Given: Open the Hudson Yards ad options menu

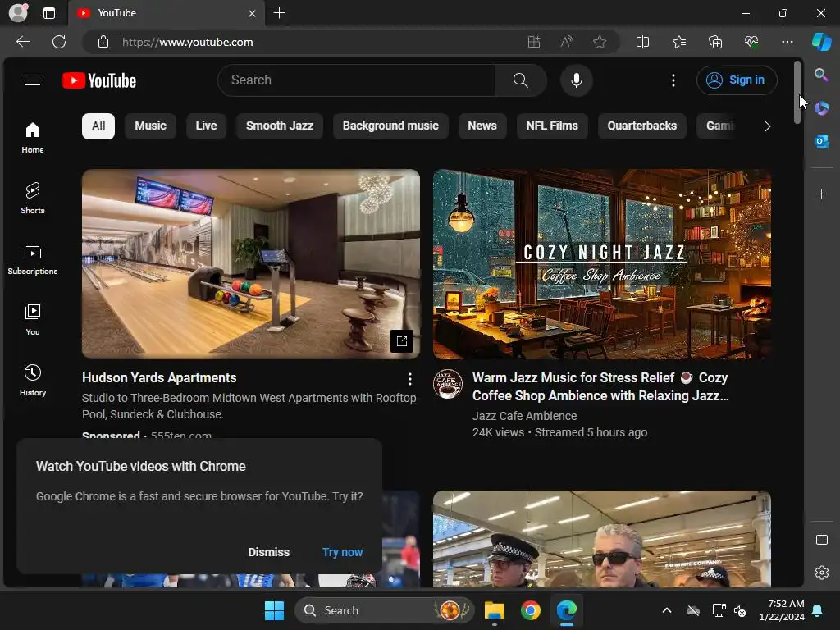Looking at the screenshot, I should click(x=410, y=379).
